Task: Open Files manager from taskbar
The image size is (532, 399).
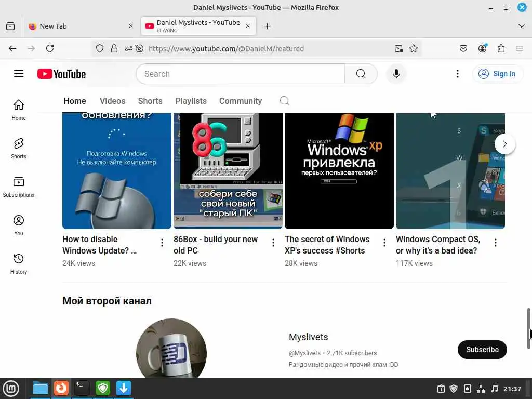Action: point(41,389)
